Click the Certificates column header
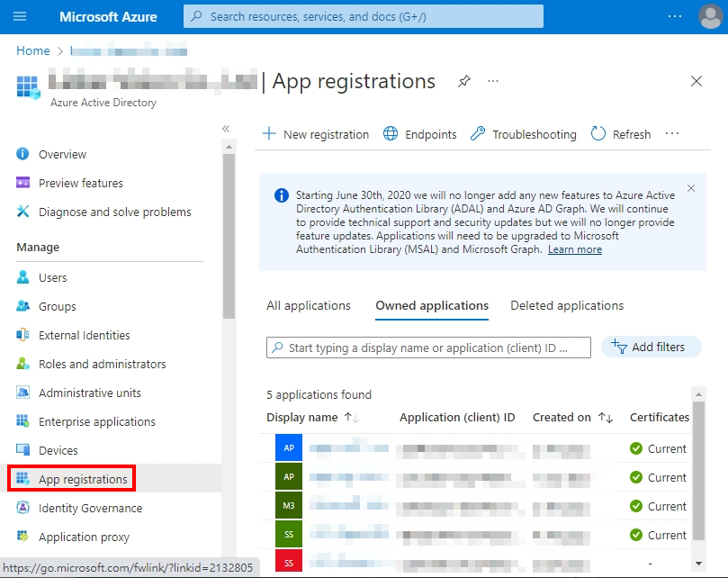 point(660,417)
